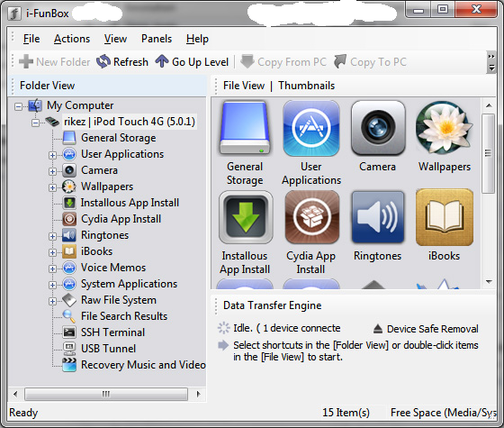Click the Copy To PC button
This screenshot has height=428, width=504.
[x=370, y=62]
